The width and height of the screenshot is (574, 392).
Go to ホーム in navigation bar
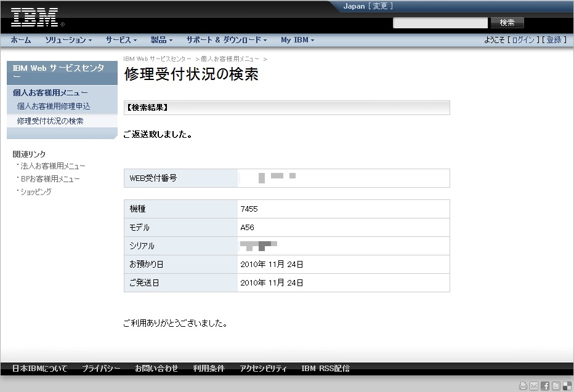pyautogui.click(x=21, y=40)
